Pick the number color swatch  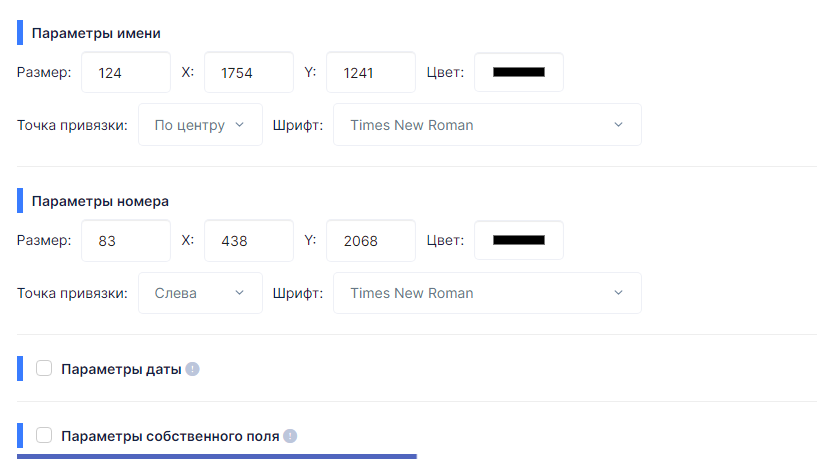[x=518, y=240]
